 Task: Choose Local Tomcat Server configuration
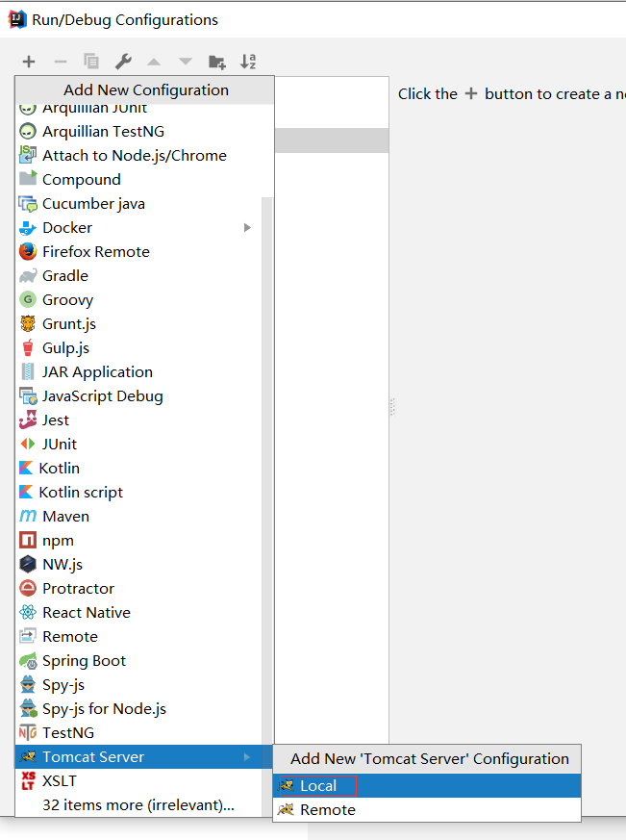pyautogui.click(x=427, y=786)
